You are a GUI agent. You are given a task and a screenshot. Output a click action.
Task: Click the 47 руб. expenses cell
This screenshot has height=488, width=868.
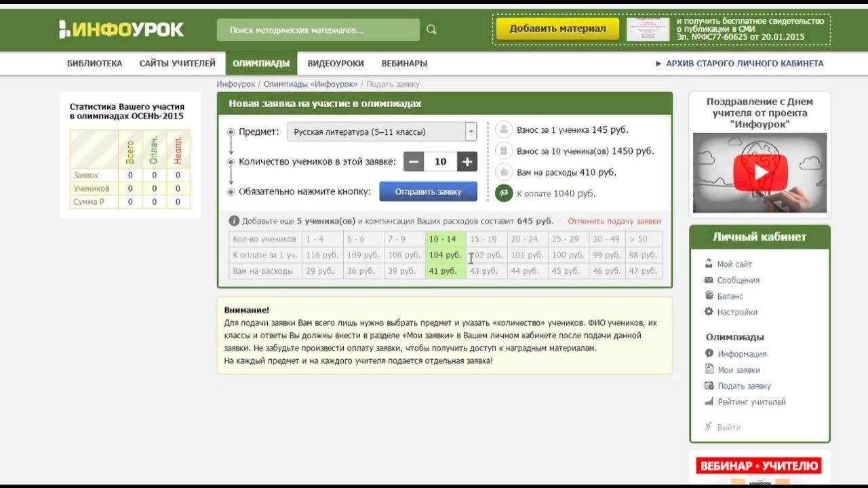[644, 271]
